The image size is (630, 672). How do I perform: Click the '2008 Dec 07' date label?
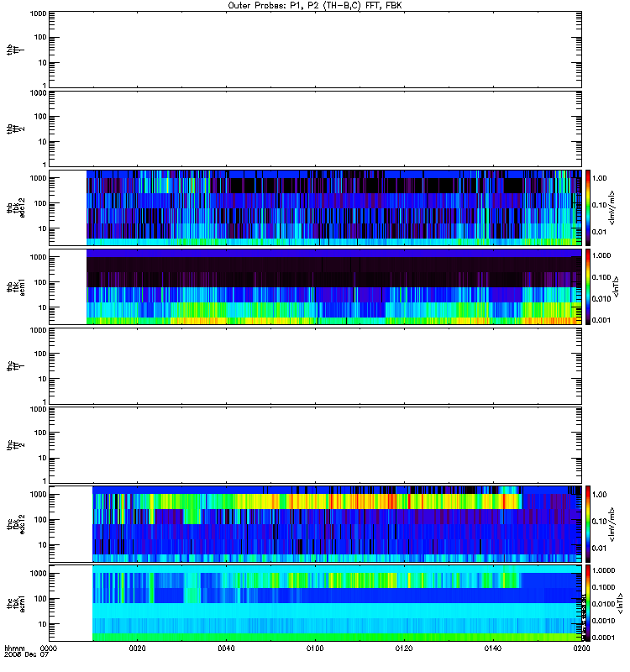[x=26, y=655]
